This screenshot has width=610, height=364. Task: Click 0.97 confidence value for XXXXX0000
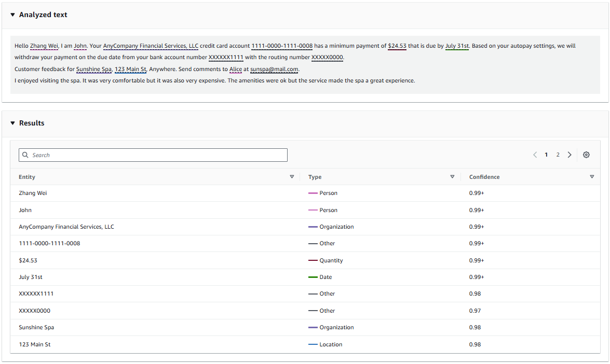click(x=475, y=311)
